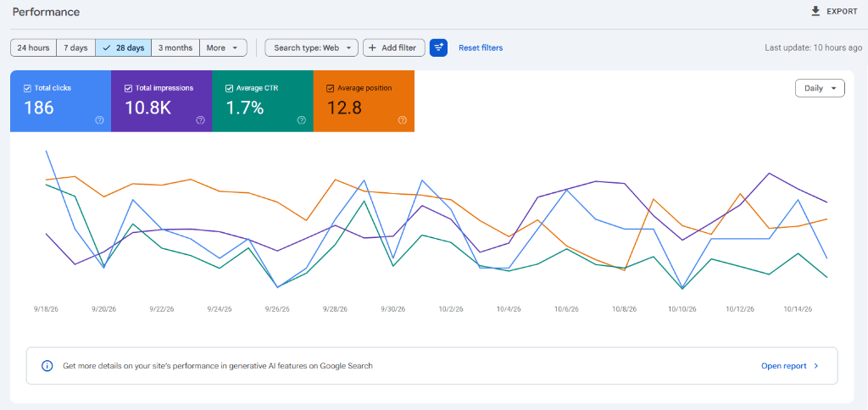The width and height of the screenshot is (868, 410).
Task: Click the plus icon in Add filter
Action: (373, 47)
